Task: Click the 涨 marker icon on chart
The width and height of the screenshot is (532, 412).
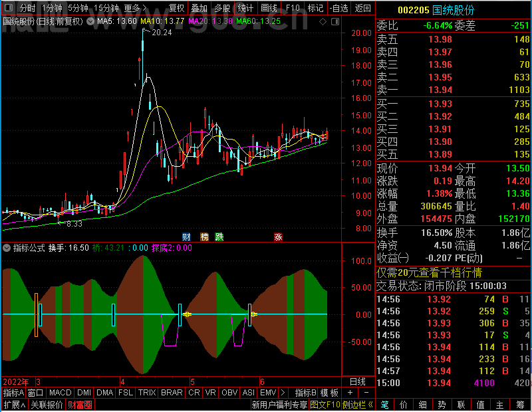Action: tap(278, 237)
